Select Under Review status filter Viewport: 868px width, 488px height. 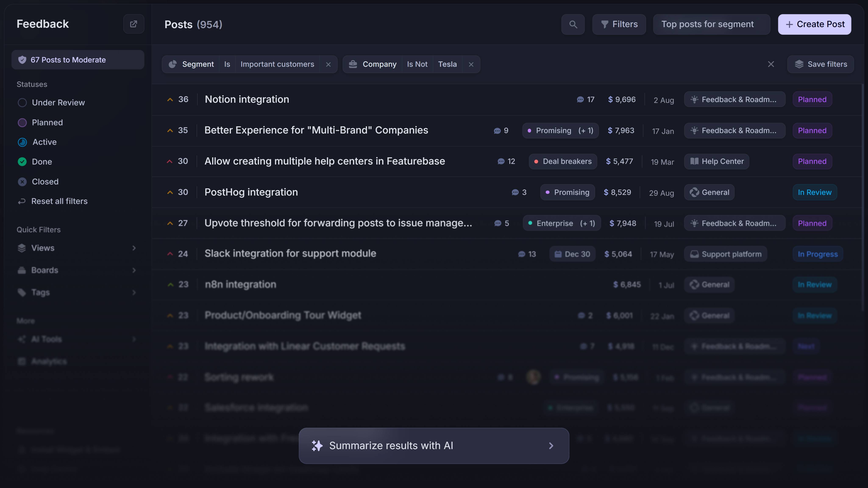(x=58, y=102)
